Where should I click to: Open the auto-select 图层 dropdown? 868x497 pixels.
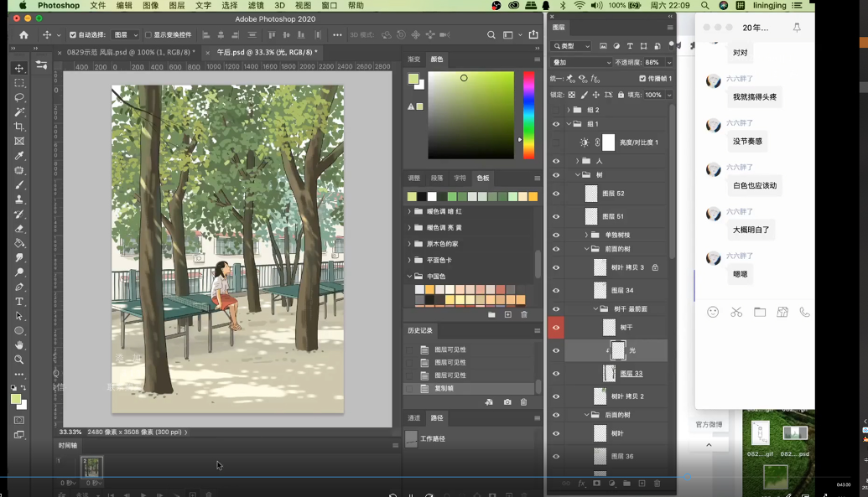pos(126,35)
